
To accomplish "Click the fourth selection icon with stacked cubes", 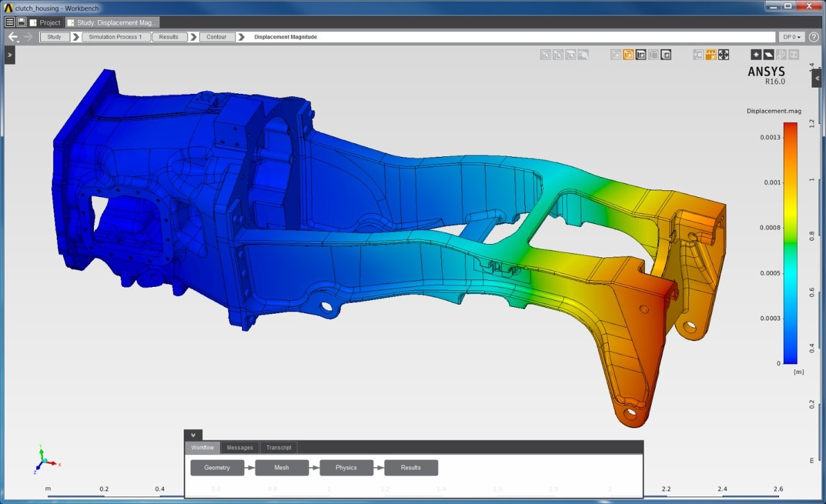I will pos(583,55).
